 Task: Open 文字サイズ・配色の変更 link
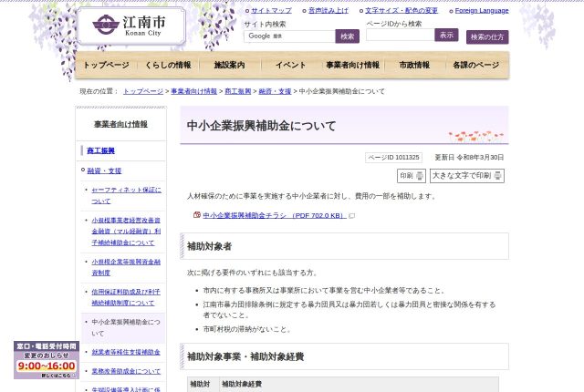coord(401,10)
